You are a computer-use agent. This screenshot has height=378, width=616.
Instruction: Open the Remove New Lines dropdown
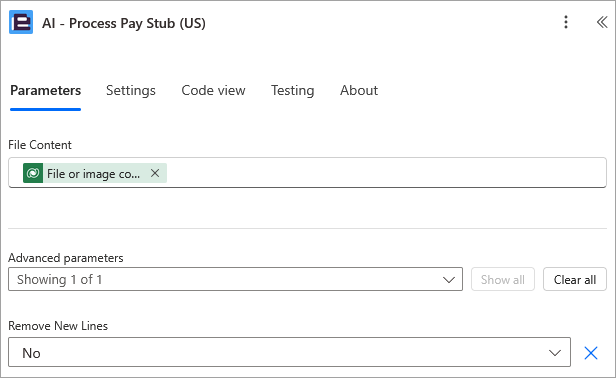click(290, 352)
